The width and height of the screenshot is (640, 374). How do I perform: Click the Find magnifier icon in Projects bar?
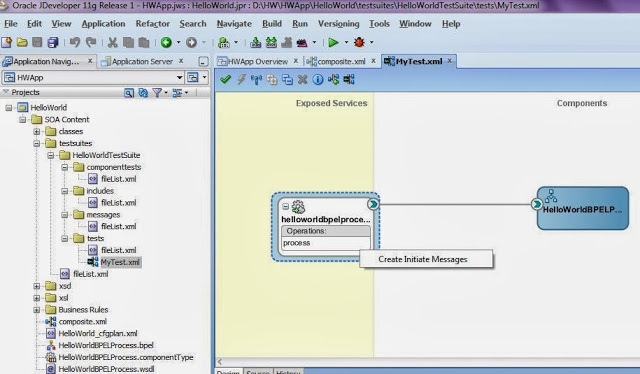[x=129, y=93]
